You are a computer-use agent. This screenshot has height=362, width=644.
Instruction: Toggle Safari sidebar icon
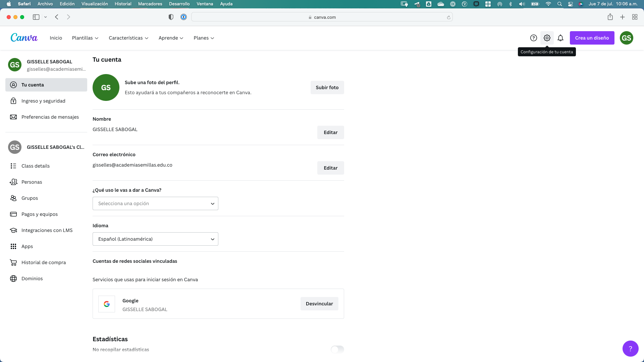(x=36, y=17)
